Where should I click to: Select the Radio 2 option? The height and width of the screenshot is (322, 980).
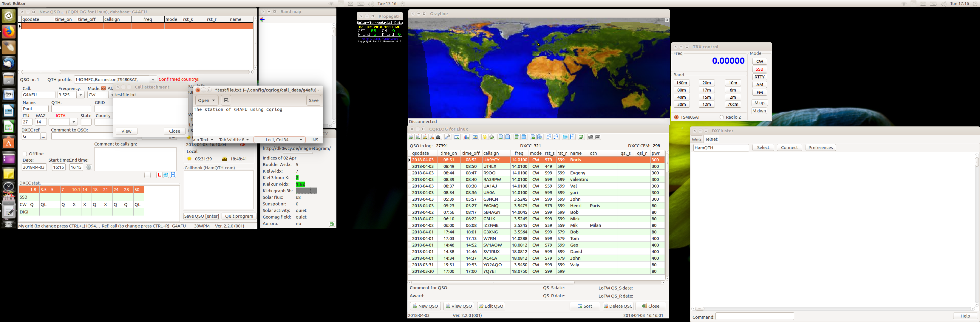coord(722,117)
